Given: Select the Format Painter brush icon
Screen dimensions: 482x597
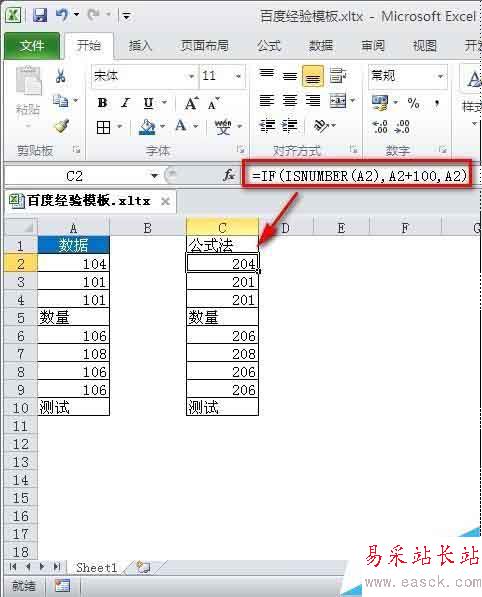Looking at the screenshot, I should click(62, 125).
